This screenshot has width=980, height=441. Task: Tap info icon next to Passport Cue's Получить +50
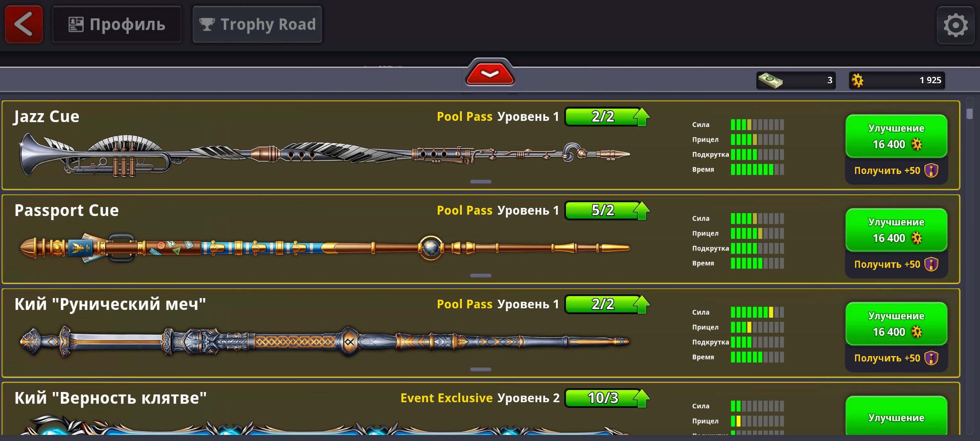pyautogui.click(x=931, y=264)
